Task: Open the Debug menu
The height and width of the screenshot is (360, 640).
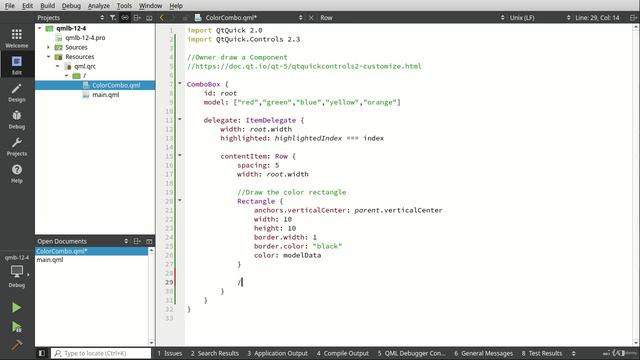Action: pyautogui.click(x=71, y=6)
